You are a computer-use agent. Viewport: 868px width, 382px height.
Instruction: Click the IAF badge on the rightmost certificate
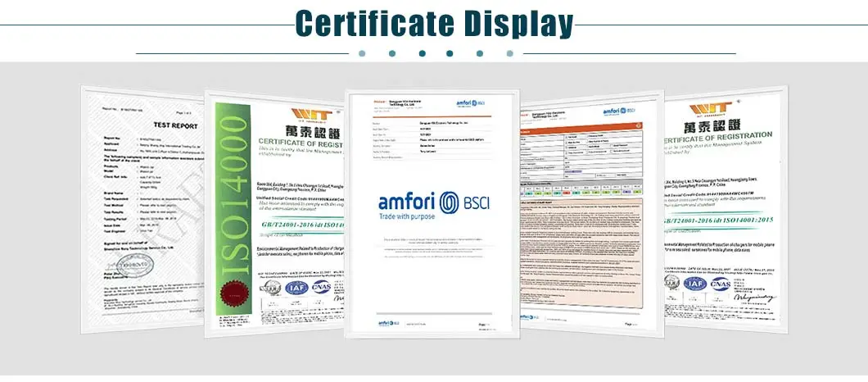click(695, 284)
